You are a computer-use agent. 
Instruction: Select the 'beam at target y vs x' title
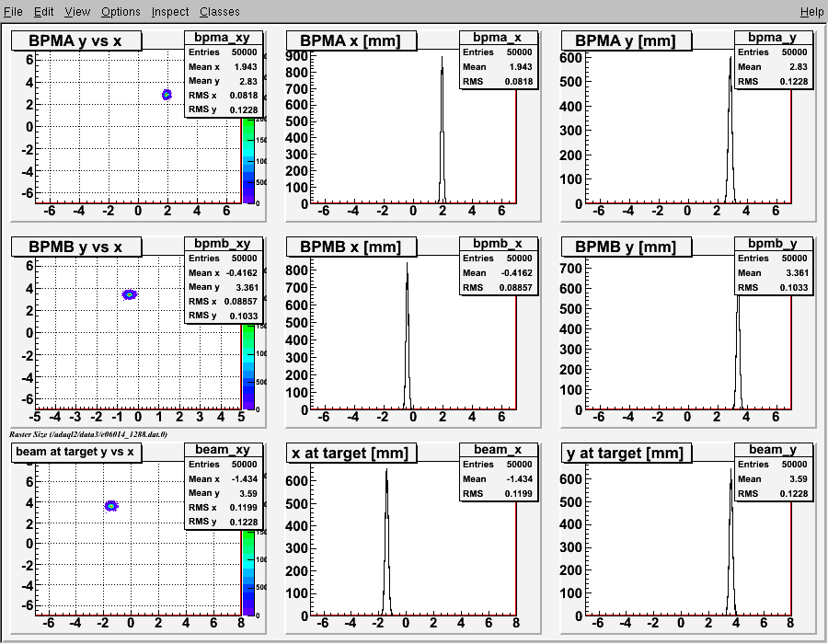[76, 452]
